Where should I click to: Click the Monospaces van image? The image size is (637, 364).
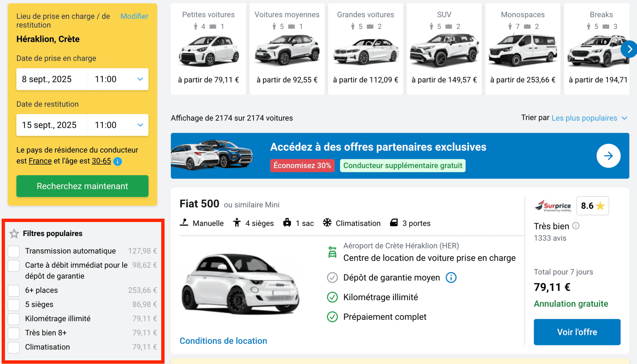click(x=523, y=50)
